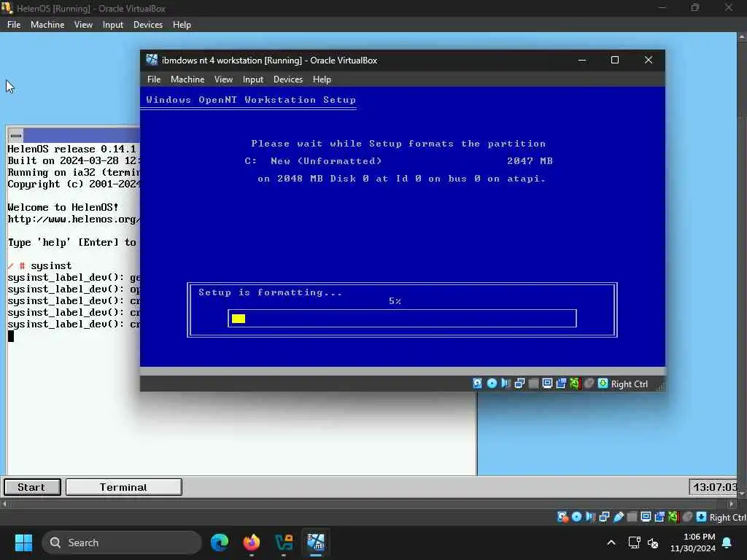
Task: Select running NT VM icon in taskbar
Action: coord(316,542)
